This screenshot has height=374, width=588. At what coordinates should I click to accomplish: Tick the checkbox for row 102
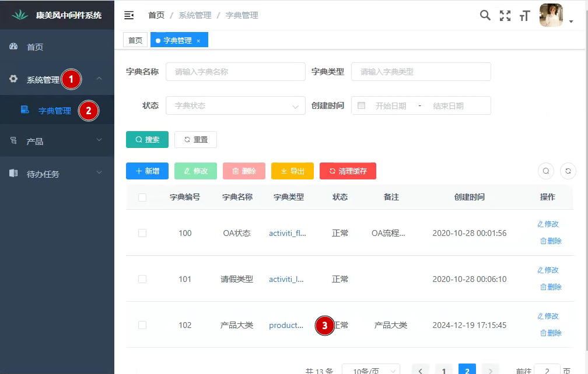click(x=142, y=325)
